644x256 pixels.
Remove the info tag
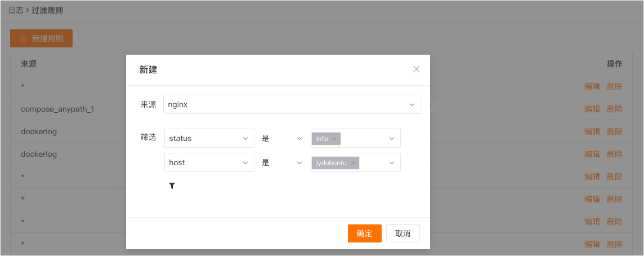[334, 139]
